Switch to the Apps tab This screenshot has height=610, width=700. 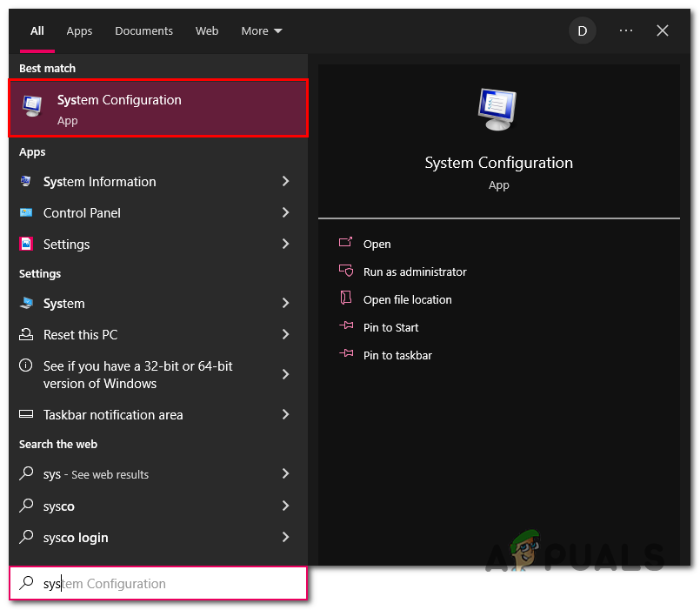(79, 31)
